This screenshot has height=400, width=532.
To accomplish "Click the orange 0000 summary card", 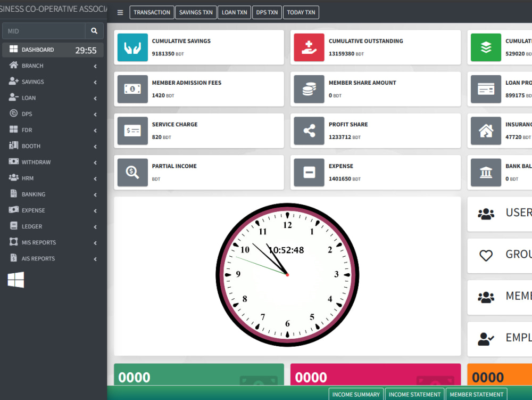I will 500,374.
